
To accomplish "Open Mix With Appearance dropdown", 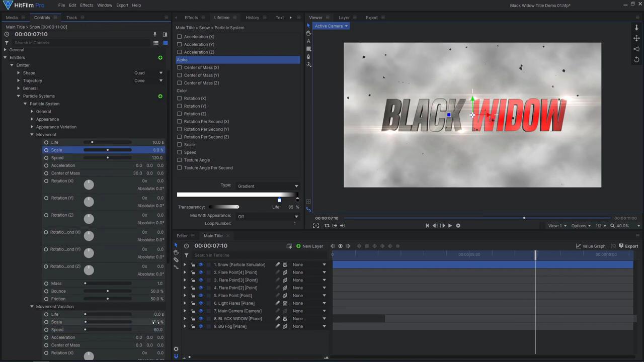I will [x=268, y=216].
